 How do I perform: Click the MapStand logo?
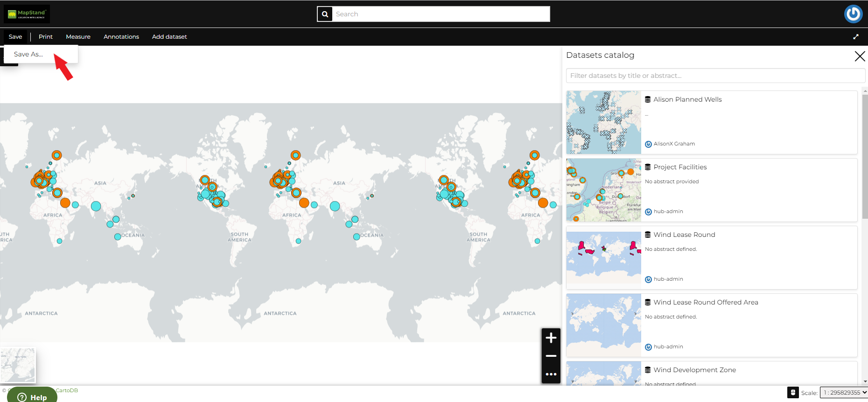click(27, 14)
